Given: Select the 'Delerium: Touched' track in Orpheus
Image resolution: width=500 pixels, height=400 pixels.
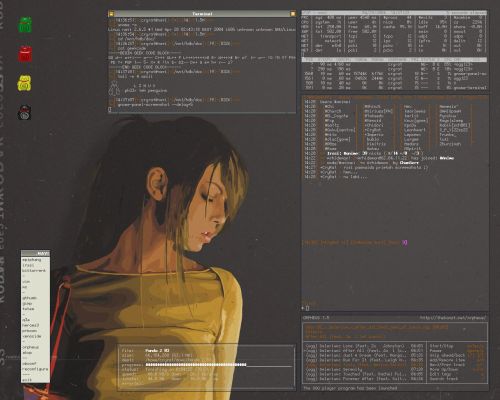Looking at the screenshot, I should tap(364, 374).
